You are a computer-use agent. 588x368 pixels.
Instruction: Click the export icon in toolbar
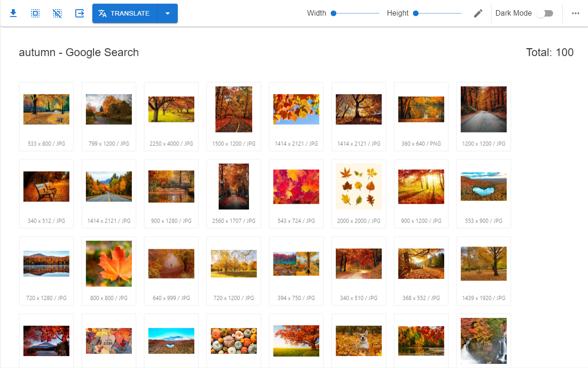click(x=79, y=13)
